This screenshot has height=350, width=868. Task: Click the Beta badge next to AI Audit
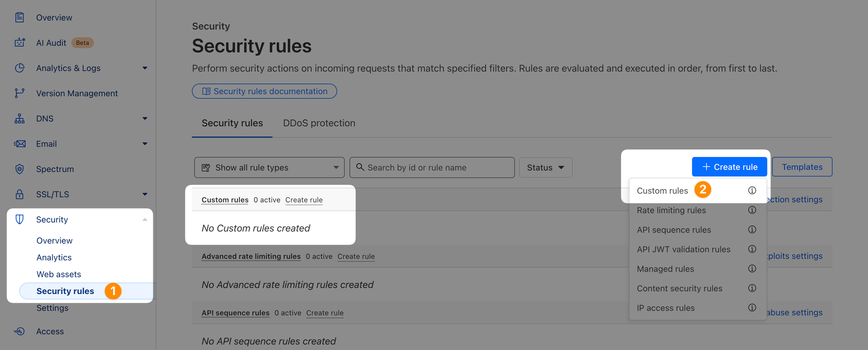[82, 43]
